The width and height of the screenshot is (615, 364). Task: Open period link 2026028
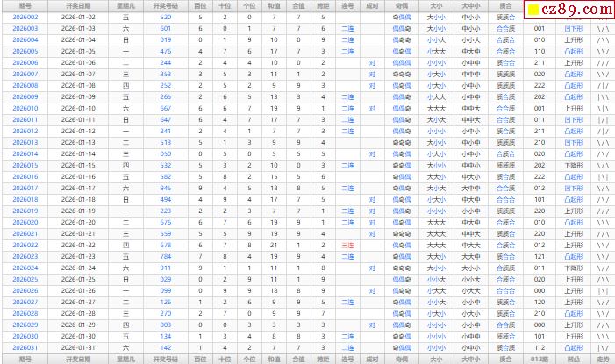click(x=25, y=313)
